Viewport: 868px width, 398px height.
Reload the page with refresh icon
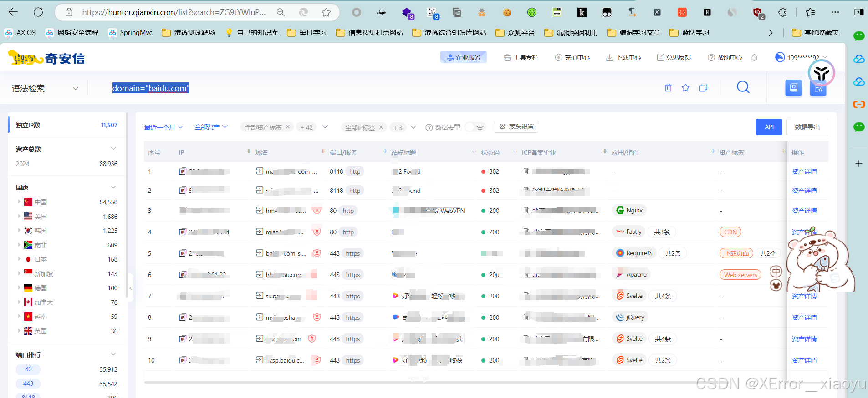click(x=38, y=12)
